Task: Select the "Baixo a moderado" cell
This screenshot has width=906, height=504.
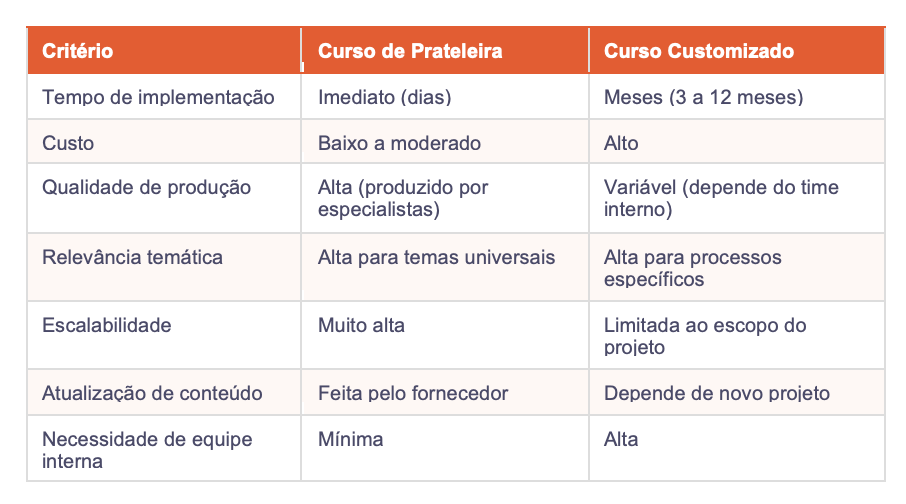Action: click(x=399, y=143)
